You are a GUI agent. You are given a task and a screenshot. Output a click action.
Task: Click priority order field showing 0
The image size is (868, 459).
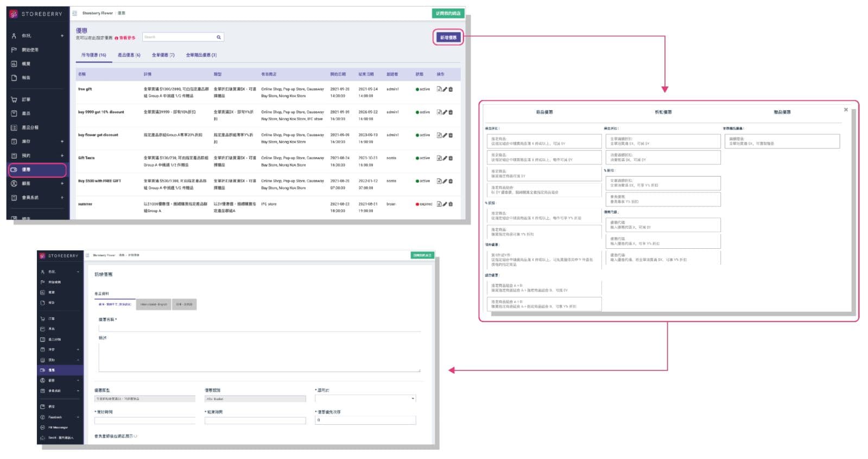365,420
